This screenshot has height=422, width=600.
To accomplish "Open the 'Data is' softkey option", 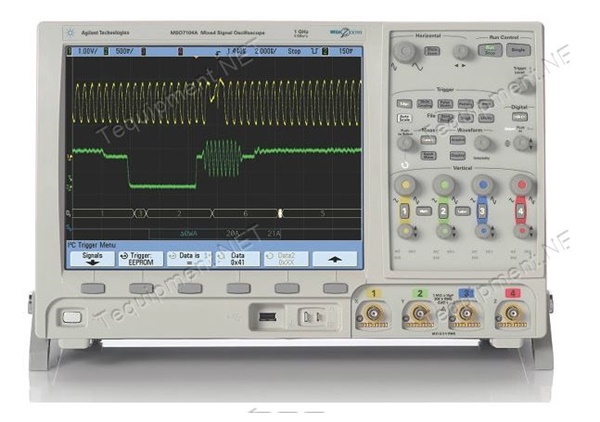I will (189, 259).
